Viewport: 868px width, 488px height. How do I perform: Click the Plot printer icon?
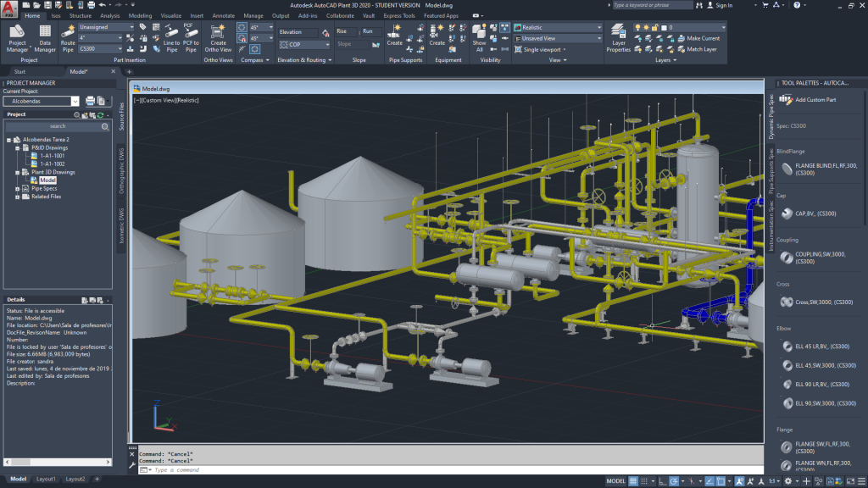click(x=92, y=5)
